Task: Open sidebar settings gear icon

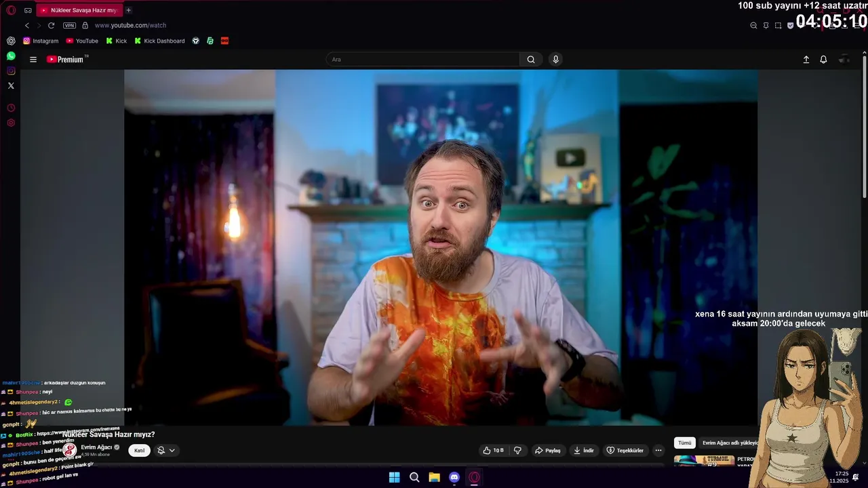Action: coord(11,123)
